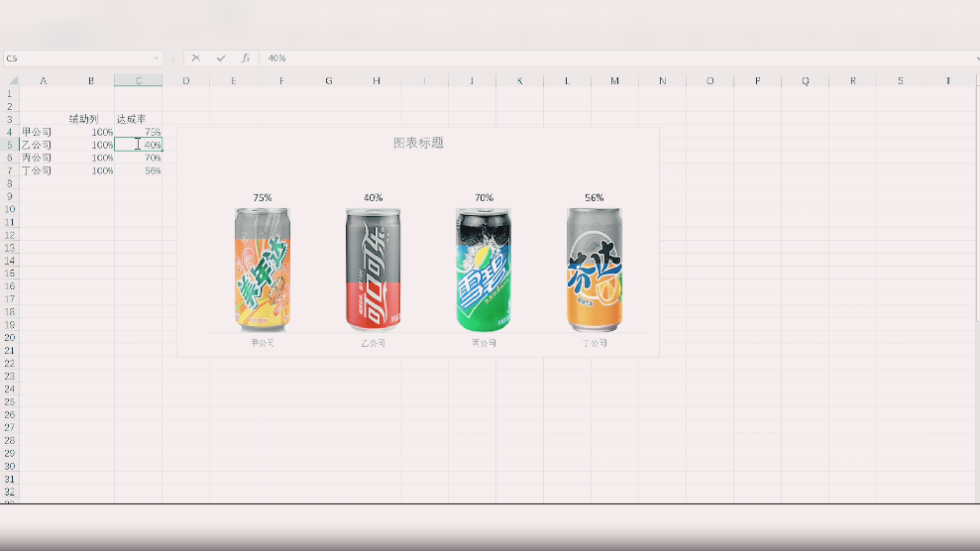Click the 辅助列 header cell
Image resolution: width=980 pixels, height=551 pixels.
coord(90,119)
